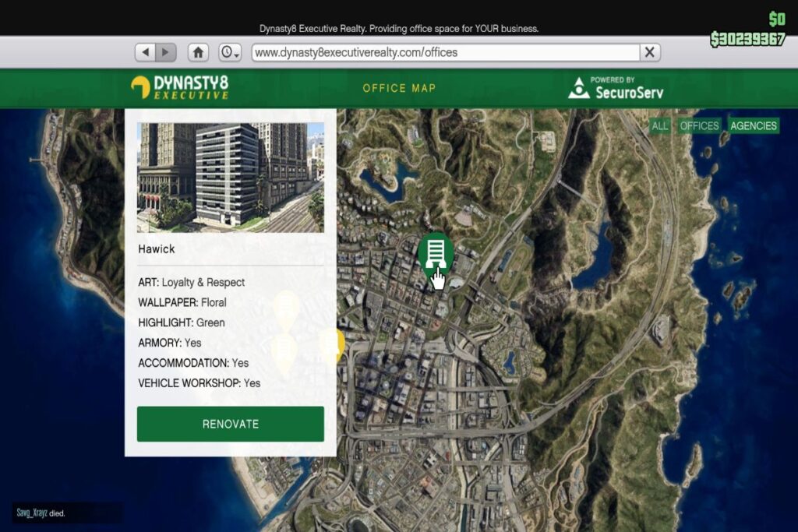
Task: Close the browser with the X button
Action: [x=649, y=52]
